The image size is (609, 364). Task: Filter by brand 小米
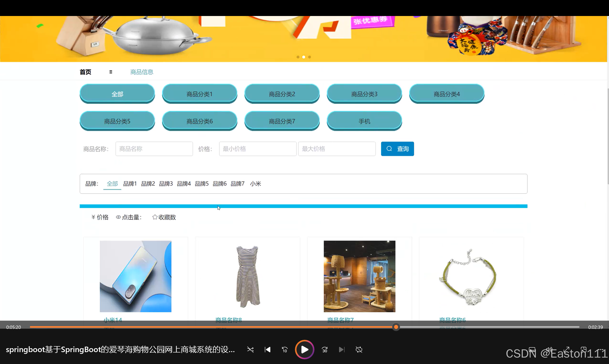[x=255, y=184]
